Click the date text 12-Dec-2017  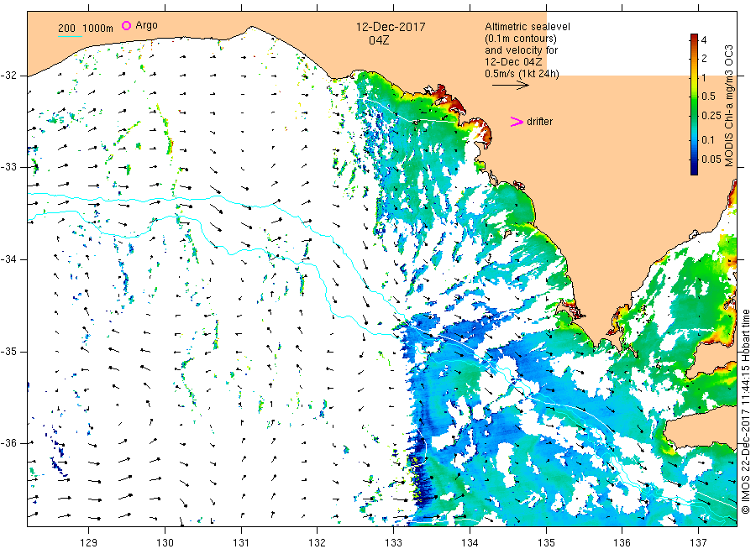click(x=391, y=27)
